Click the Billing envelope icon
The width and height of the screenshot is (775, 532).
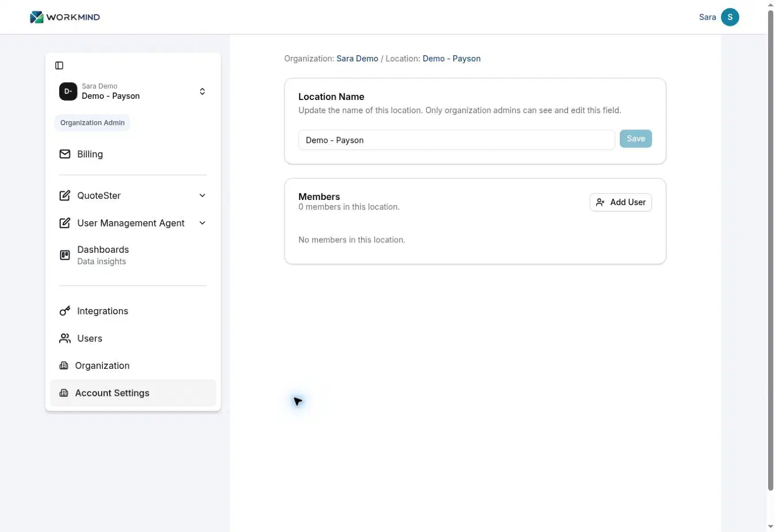pos(65,154)
